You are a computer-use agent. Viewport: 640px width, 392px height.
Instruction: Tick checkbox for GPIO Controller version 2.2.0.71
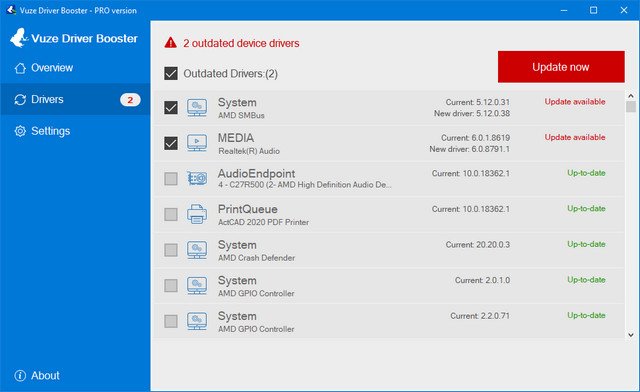[171, 321]
